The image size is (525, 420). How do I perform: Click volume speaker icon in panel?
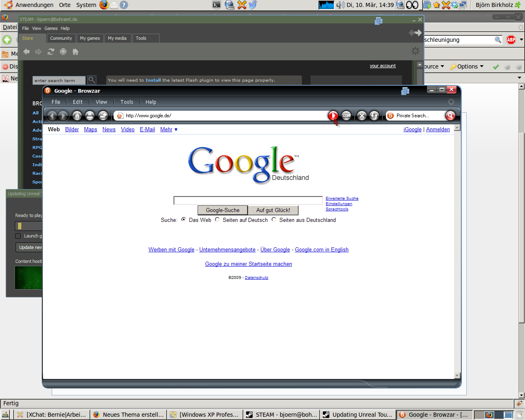pos(340,5)
